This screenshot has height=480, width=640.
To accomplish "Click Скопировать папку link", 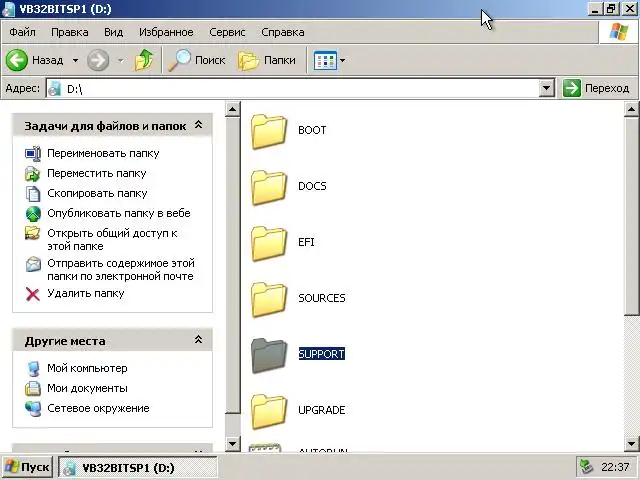I will 97,193.
